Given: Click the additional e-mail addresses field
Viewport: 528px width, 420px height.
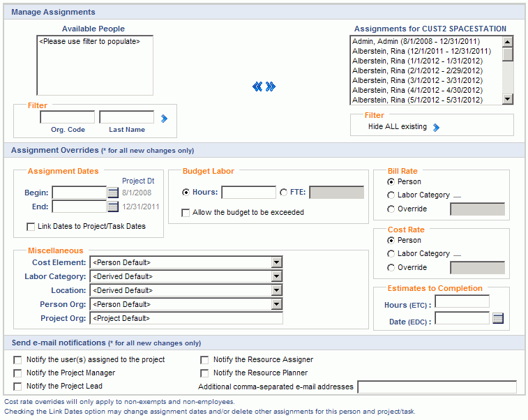Looking at the screenshot, I should pyautogui.click(x=437, y=387).
